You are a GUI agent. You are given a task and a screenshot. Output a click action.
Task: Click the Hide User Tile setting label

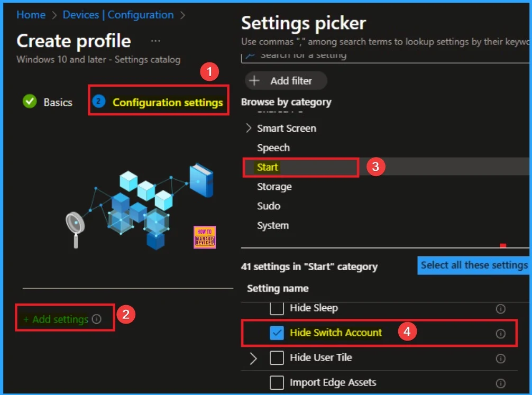point(320,357)
